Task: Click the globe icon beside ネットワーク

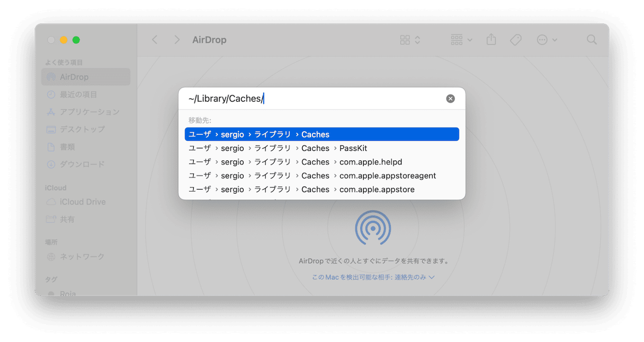Action: coord(51,256)
